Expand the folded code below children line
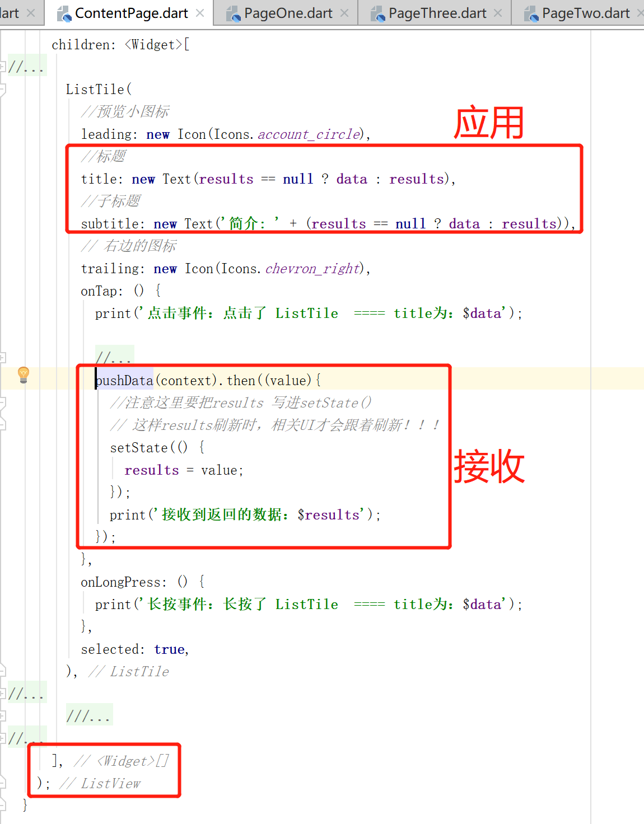 (26, 67)
